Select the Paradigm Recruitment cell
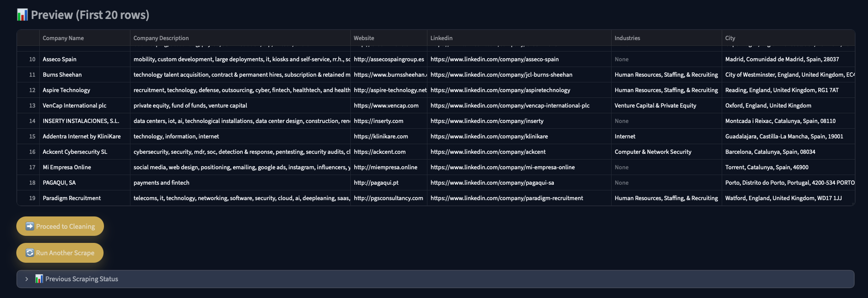Image resolution: width=868 pixels, height=298 pixels. 85,198
